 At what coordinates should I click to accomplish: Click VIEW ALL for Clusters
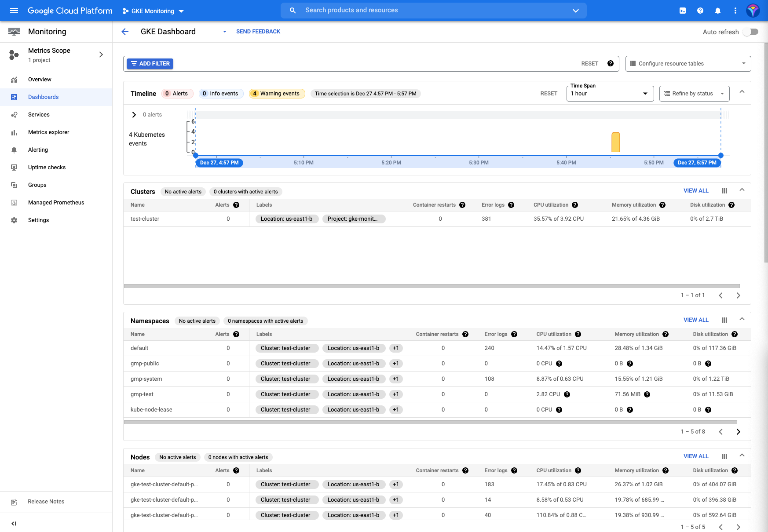pyautogui.click(x=696, y=191)
